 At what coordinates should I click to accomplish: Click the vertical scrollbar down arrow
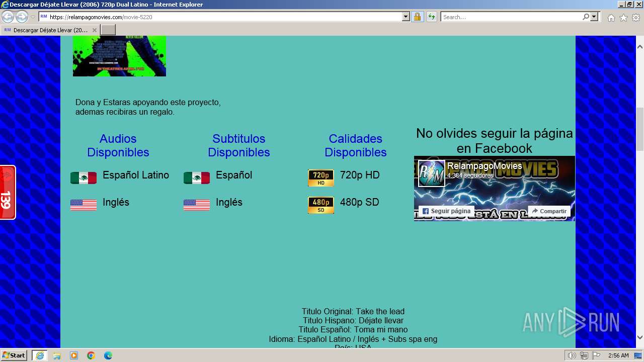click(640, 337)
